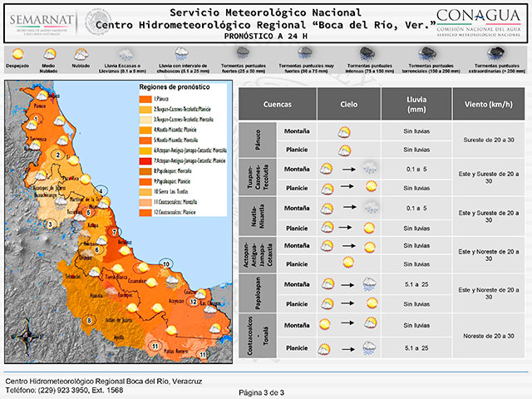Image resolution: width=532 pixels, height=399 pixels.
Task: Click the Regiones de pronóstico legend title
Action: (x=177, y=87)
